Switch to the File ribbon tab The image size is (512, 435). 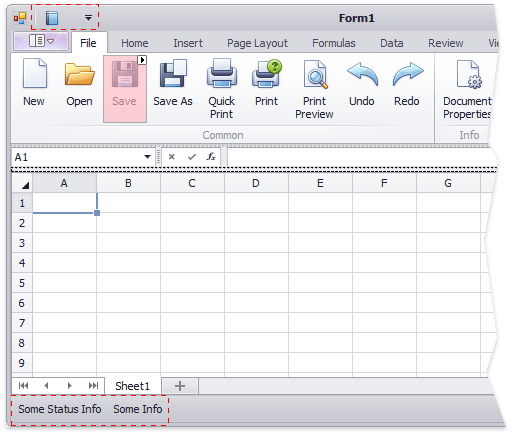(x=88, y=43)
